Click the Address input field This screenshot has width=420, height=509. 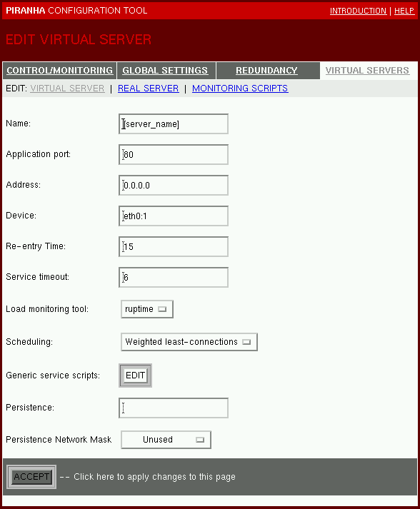(x=174, y=185)
